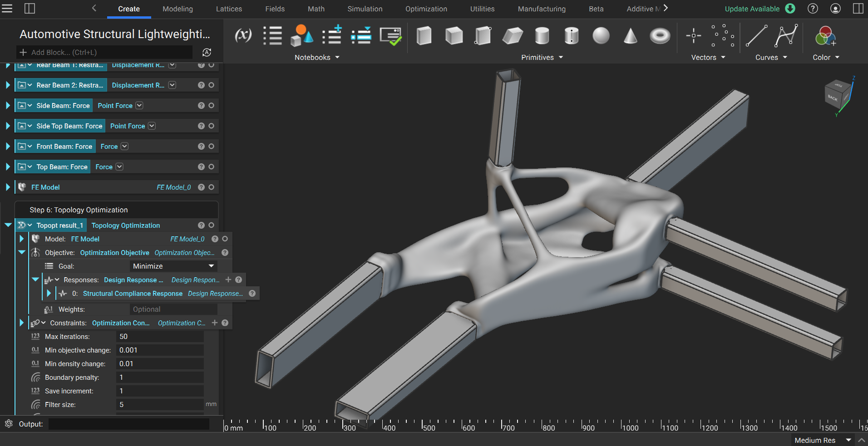Toggle visibility circle for Side Top Beam: Force

(211, 126)
